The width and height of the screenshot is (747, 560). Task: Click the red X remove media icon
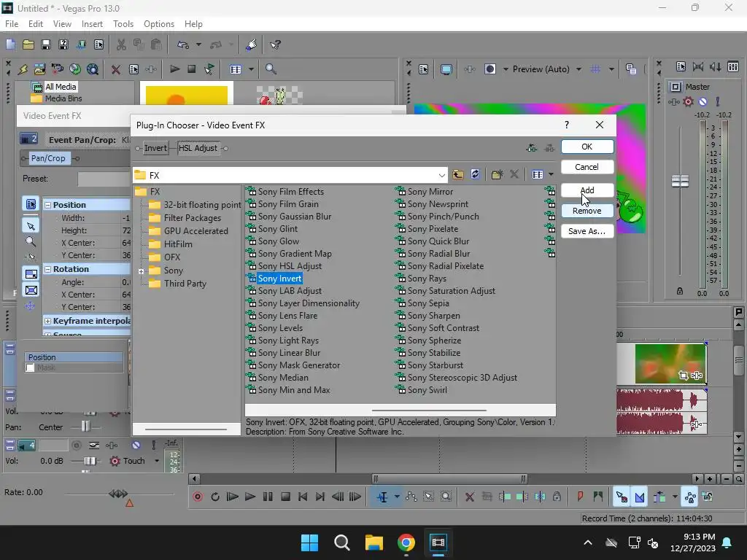pyautogui.click(x=116, y=69)
